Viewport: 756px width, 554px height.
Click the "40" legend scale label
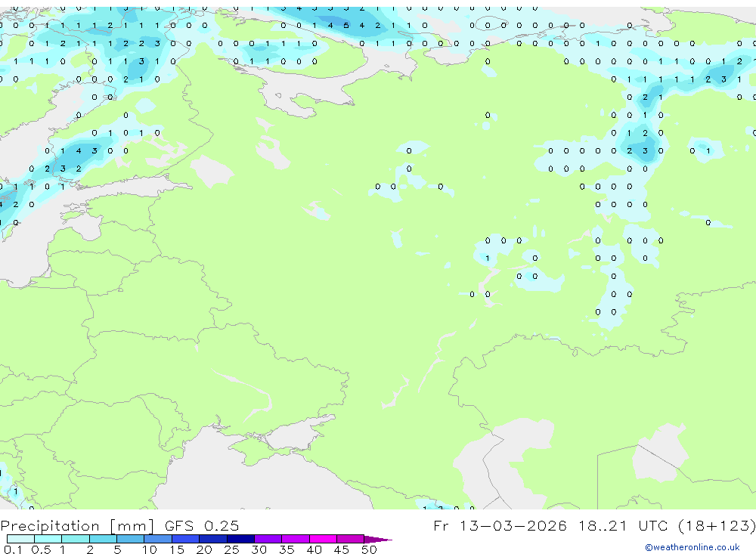point(314,549)
